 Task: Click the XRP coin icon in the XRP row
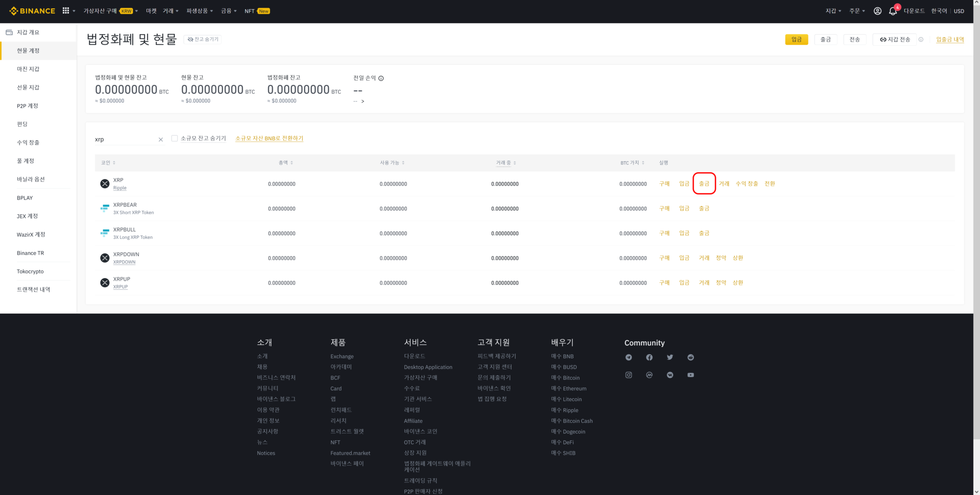click(105, 184)
